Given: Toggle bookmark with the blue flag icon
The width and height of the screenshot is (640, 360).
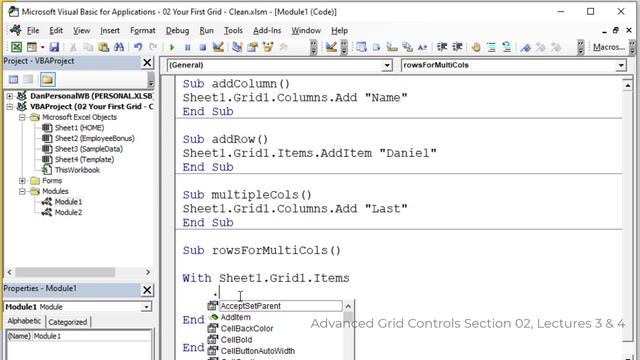Looking at the screenshot, I should (x=526, y=47).
